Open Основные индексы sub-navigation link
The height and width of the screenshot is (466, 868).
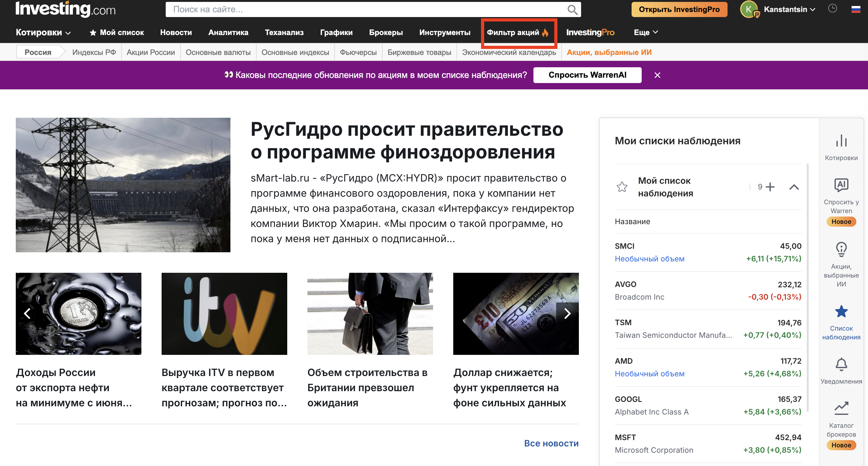coord(295,52)
